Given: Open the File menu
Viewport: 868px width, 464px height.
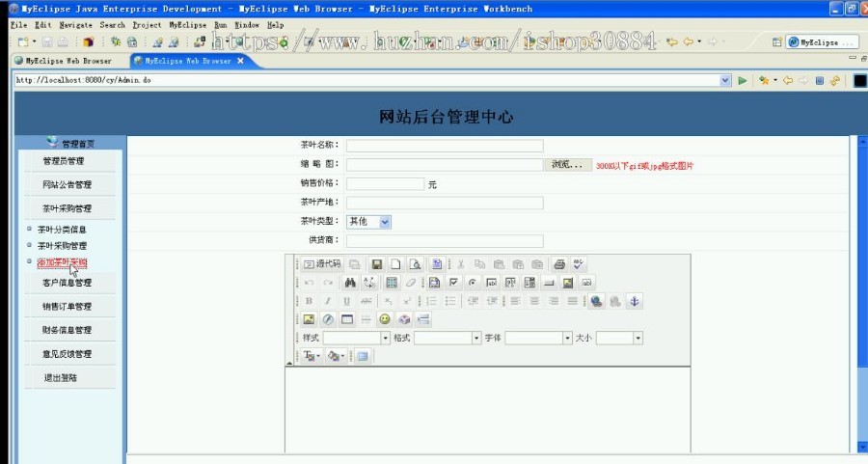Looking at the screenshot, I should [x=19, y=25].
